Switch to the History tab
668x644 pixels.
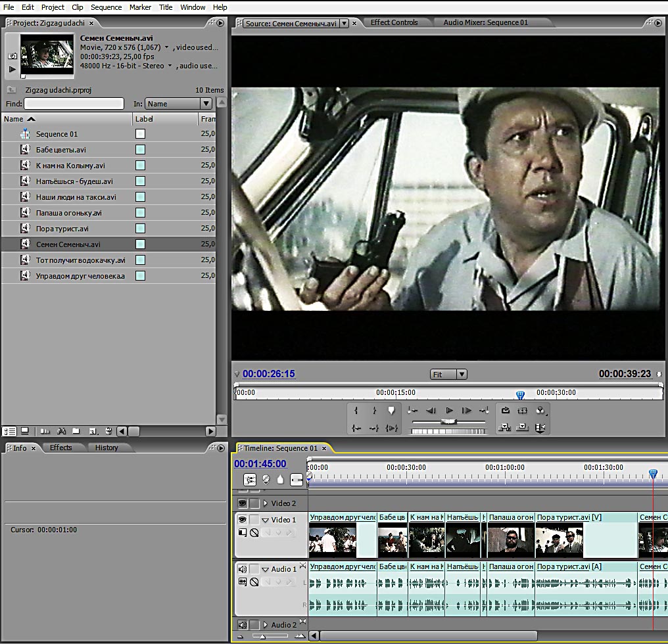point(107,448)
